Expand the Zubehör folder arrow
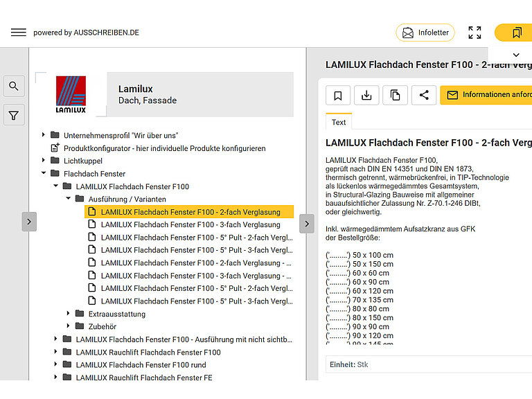Viewport: 532px width, 399px height. tap(68, 326)
